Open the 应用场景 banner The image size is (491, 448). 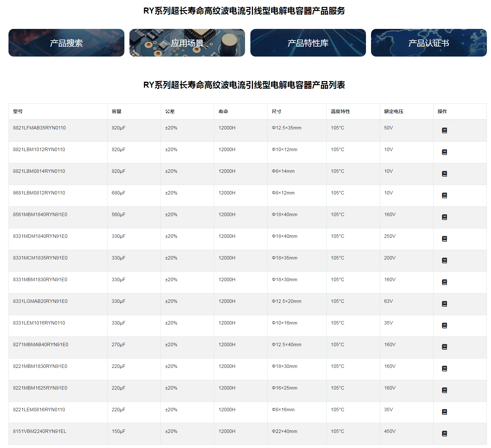pyautogui.click(x=187, y=43)
